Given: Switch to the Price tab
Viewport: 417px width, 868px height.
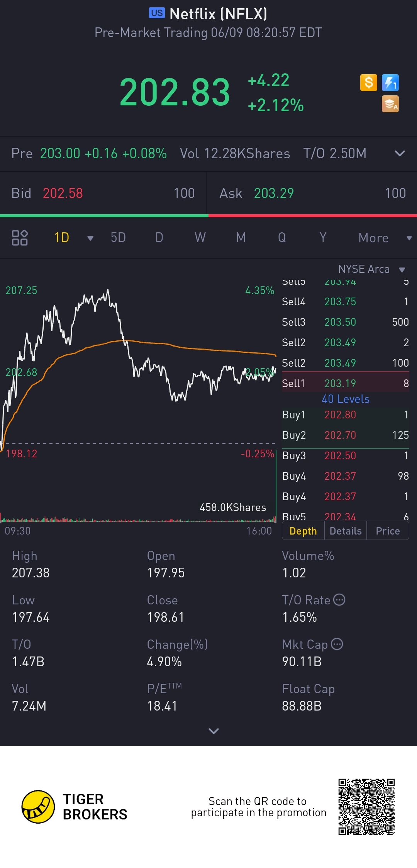Looking at the screenshot, I should click(x=388, y=531).
